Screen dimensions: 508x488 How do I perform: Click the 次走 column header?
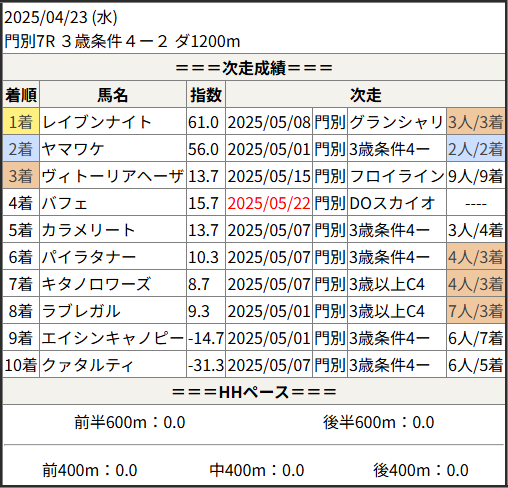point(365,95)
